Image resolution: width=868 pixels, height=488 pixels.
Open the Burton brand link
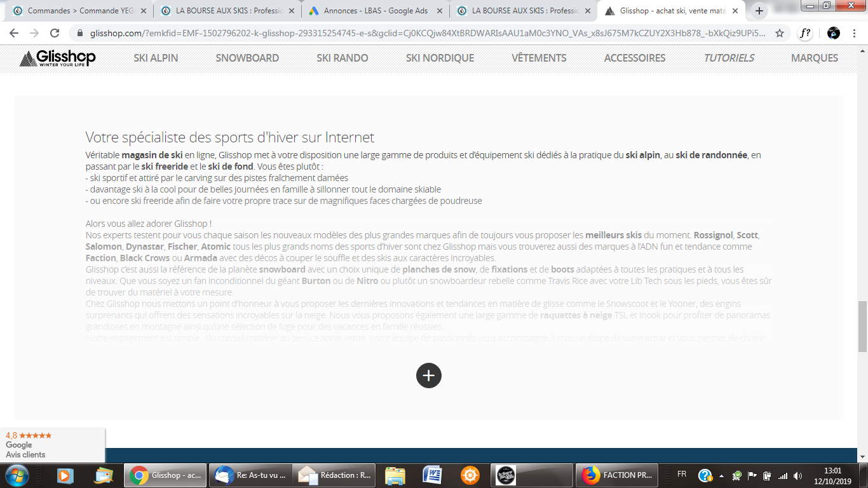(x=316, y=281)
